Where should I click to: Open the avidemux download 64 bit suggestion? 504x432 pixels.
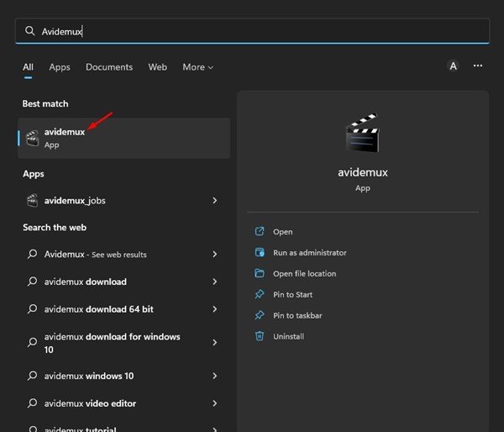pyautogui.click(x=99, y=309)
